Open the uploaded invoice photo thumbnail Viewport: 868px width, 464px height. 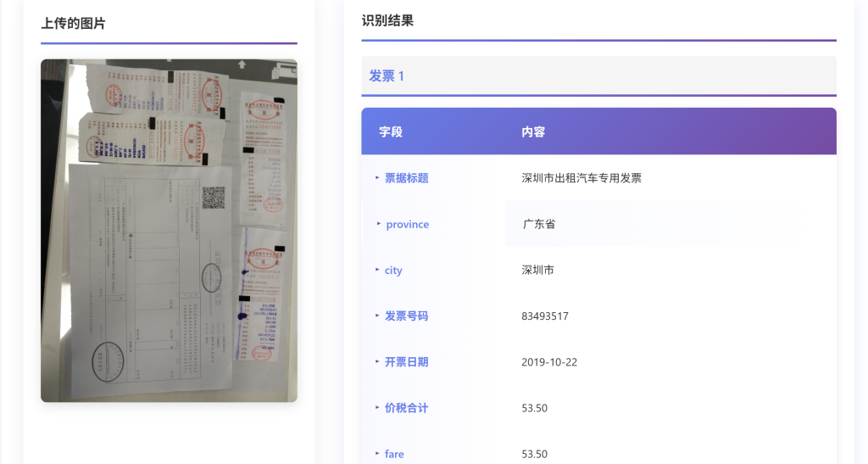click(169, 231)
